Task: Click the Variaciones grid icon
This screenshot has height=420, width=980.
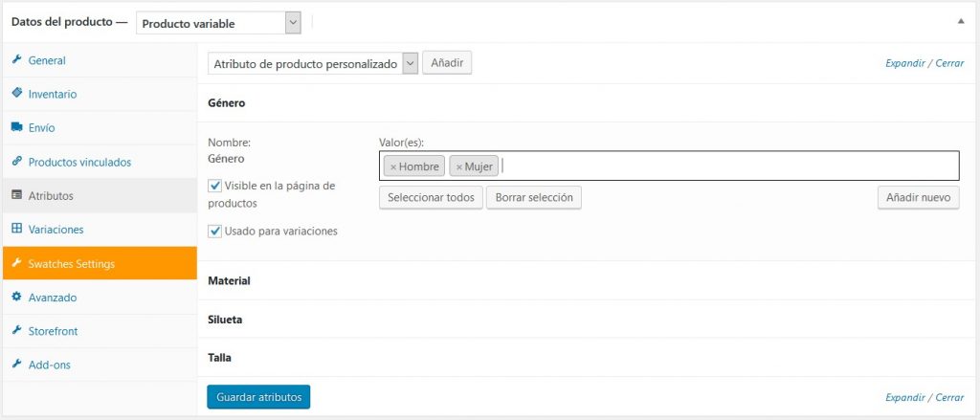Action: pos(16,230)
